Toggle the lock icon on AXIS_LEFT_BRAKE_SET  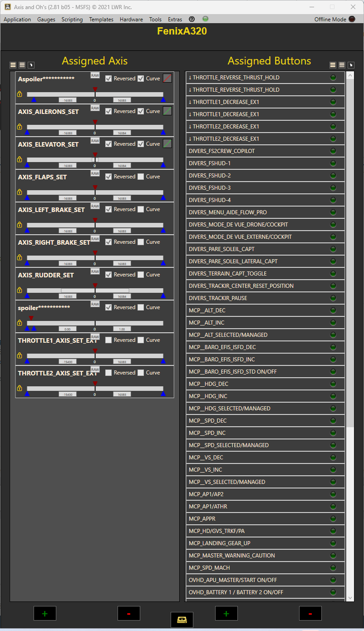[x=19, y=225]
